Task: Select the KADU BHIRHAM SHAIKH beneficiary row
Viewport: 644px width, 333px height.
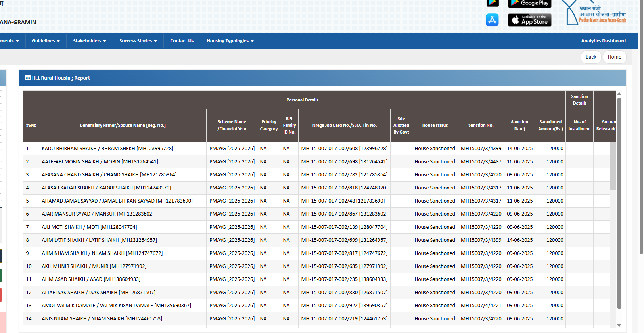Action: 107,149
